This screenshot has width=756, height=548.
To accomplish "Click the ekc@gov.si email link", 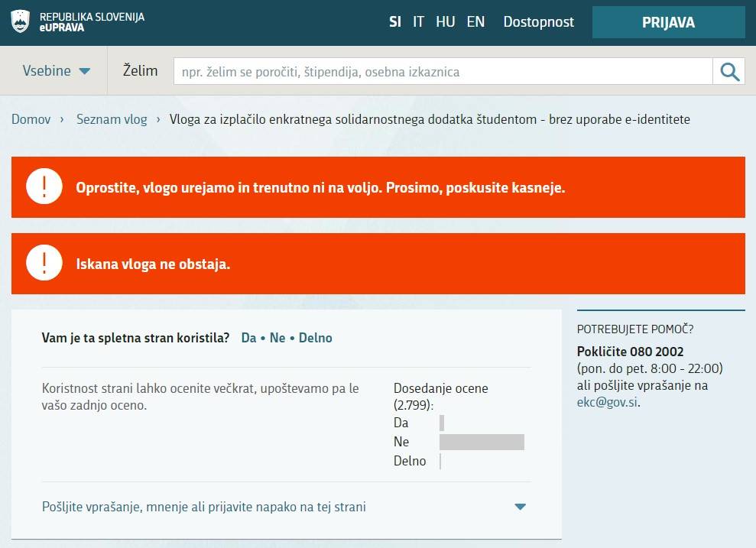I will point(607,402).
